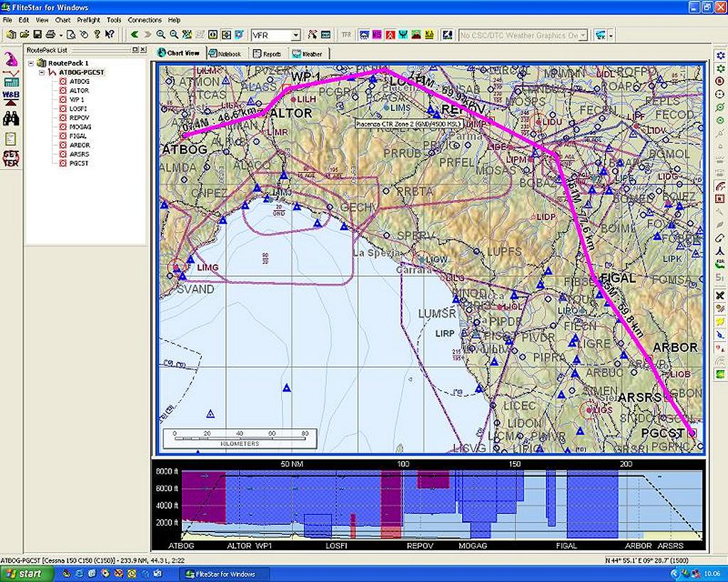This screenshot has height=582, width=728.
Task: Open the Preflight menu
Action: pos(89,21)
